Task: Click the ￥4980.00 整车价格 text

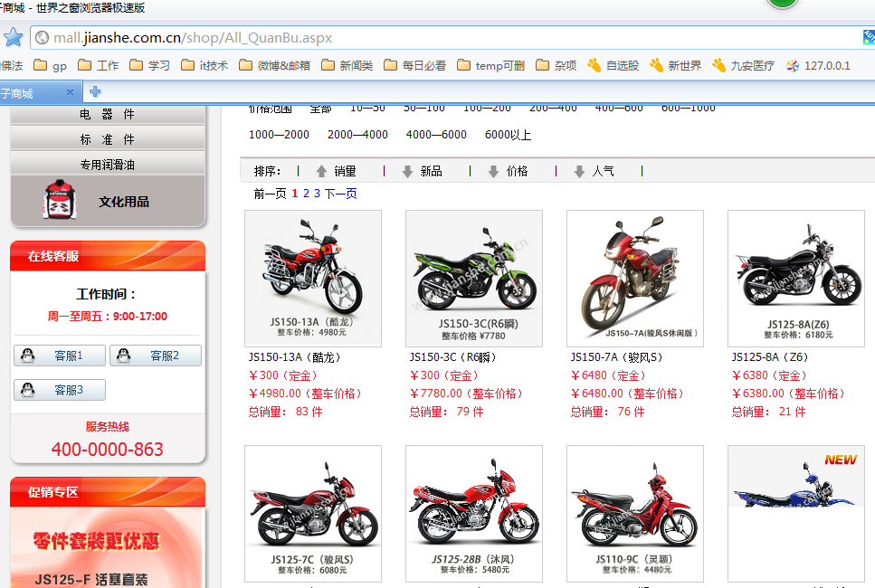Action: click(x=305, y=394)
